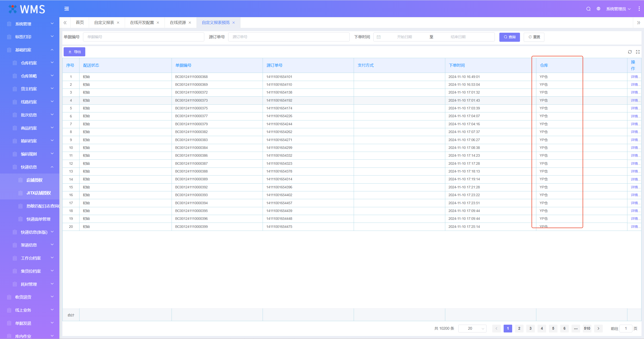644x339 pixels.
Task: Open the language globe icon
Action: pos(598,9)
